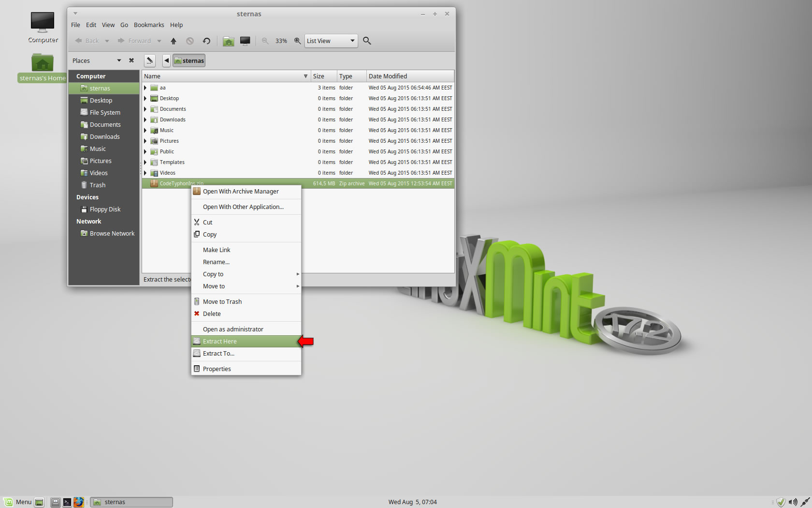
Task: Launch Terminal from the panel
Action: click(x=67, y=502)
